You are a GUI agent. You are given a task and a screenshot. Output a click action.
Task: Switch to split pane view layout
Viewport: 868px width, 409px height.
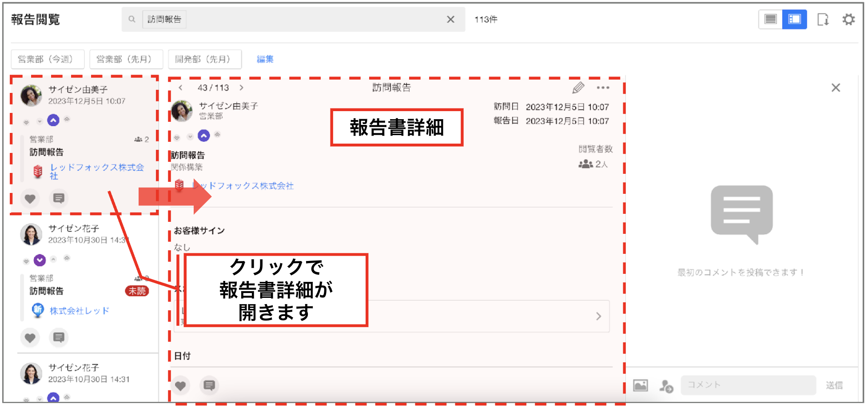click(x=794, y=19)
